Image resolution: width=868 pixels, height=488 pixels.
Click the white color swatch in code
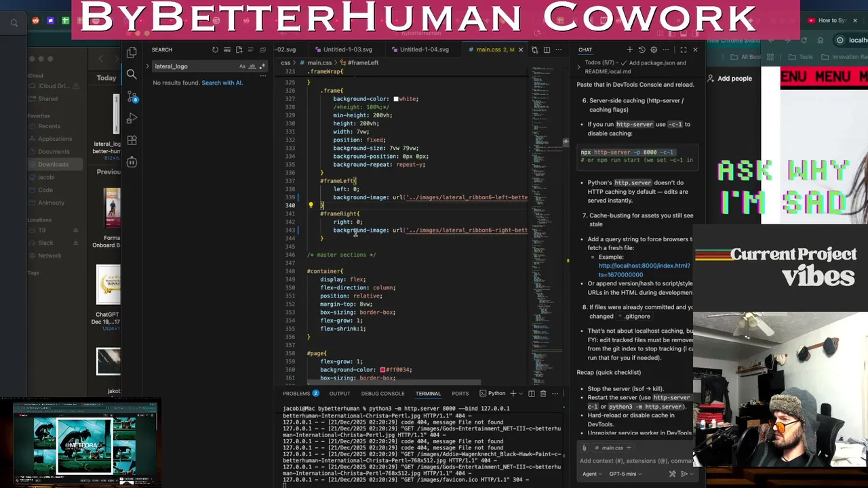click(x=396, y=99)
